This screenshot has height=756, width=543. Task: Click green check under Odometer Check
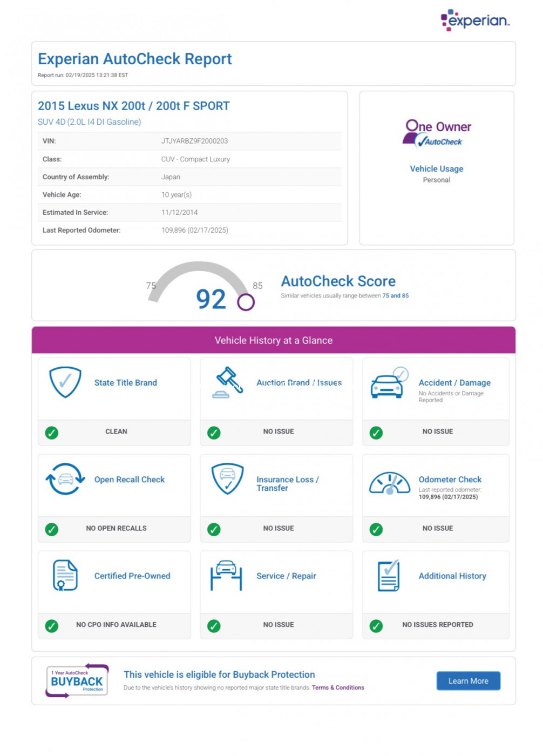[x=376, y=529]
